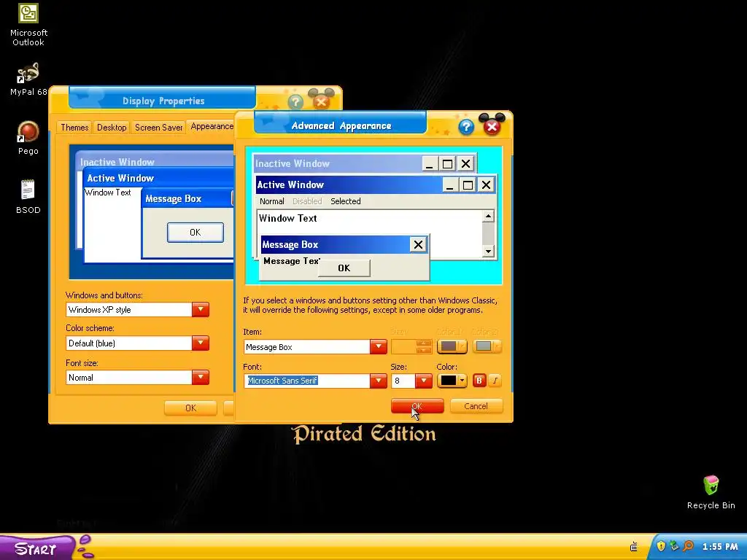
Task: Click Active Window preview minimize icon
Action: click(449, 184)
